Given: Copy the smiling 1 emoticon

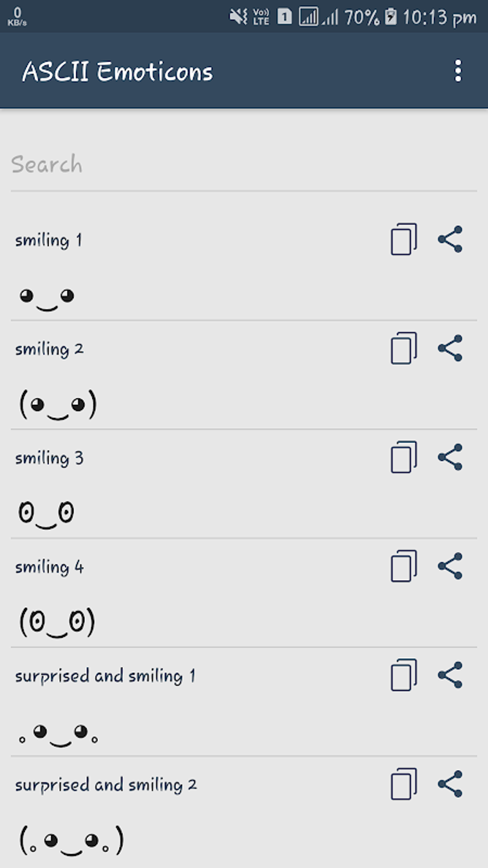Looking at the screenshot, I should [404, 239].
